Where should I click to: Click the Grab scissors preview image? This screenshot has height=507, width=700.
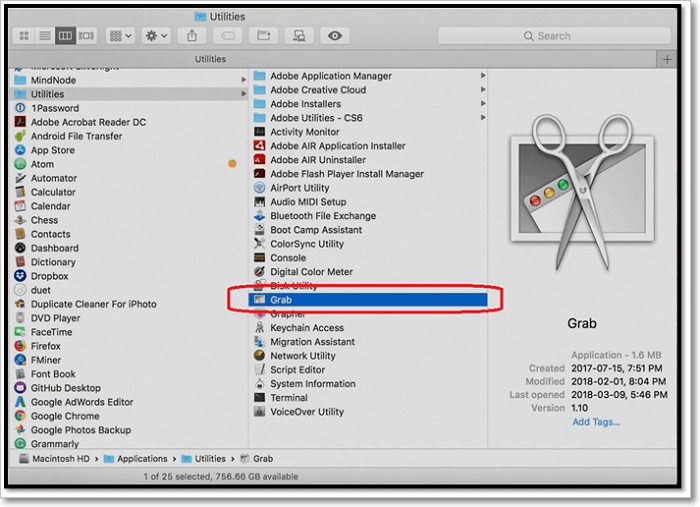582,192
